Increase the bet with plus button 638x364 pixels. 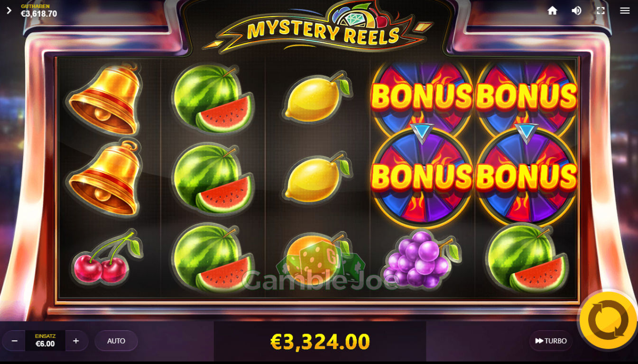click(x=76, y=341)
